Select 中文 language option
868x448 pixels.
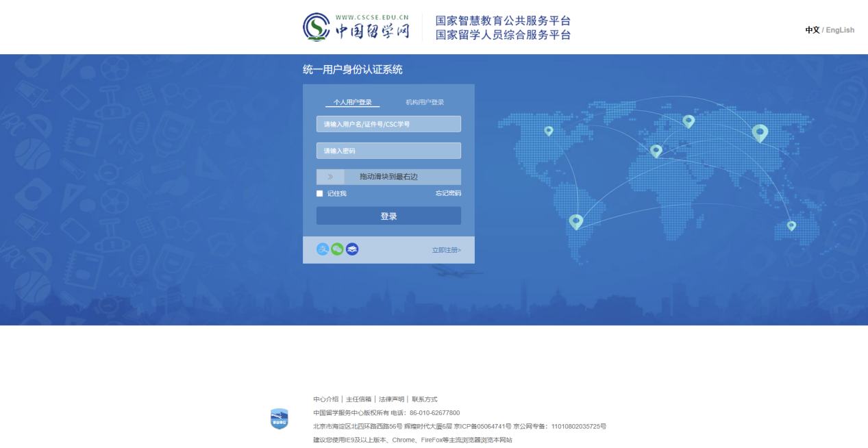coord(812,30)
